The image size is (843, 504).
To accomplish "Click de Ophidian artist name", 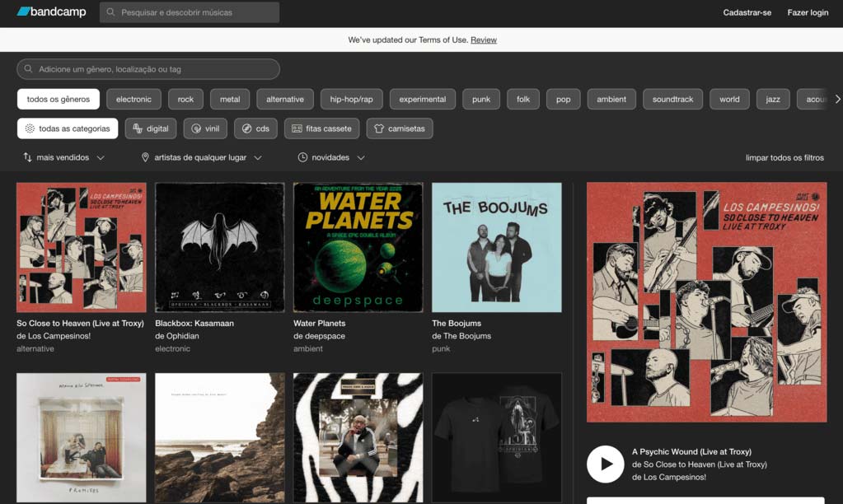I will 177,336.
